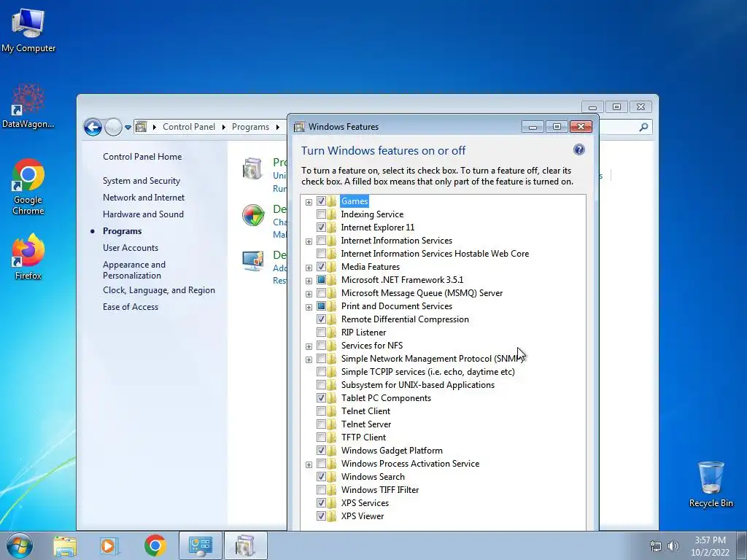
Task: Select the Remote Differential Compression row
Action: click(405, 319)
